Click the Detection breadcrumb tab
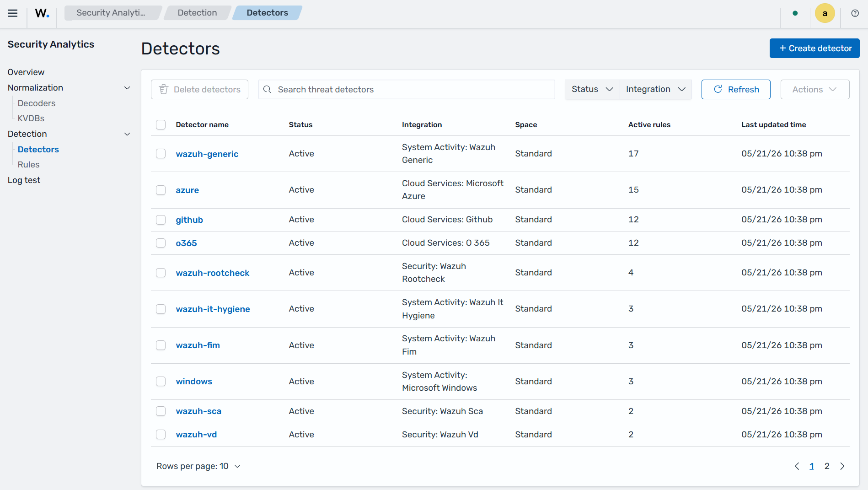This screenshot has height=490, width=868. 197,13
